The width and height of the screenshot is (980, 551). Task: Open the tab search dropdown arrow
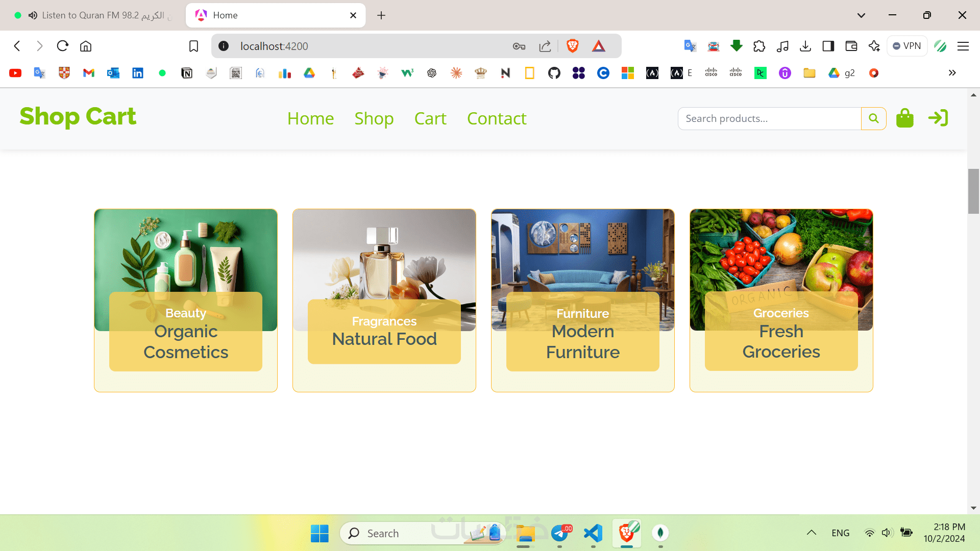[861, 15]
